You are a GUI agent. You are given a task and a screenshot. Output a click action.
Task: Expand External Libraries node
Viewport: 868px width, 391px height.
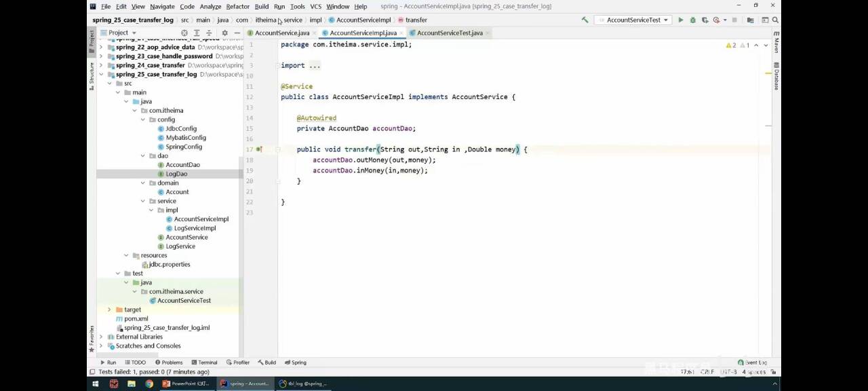101,337
